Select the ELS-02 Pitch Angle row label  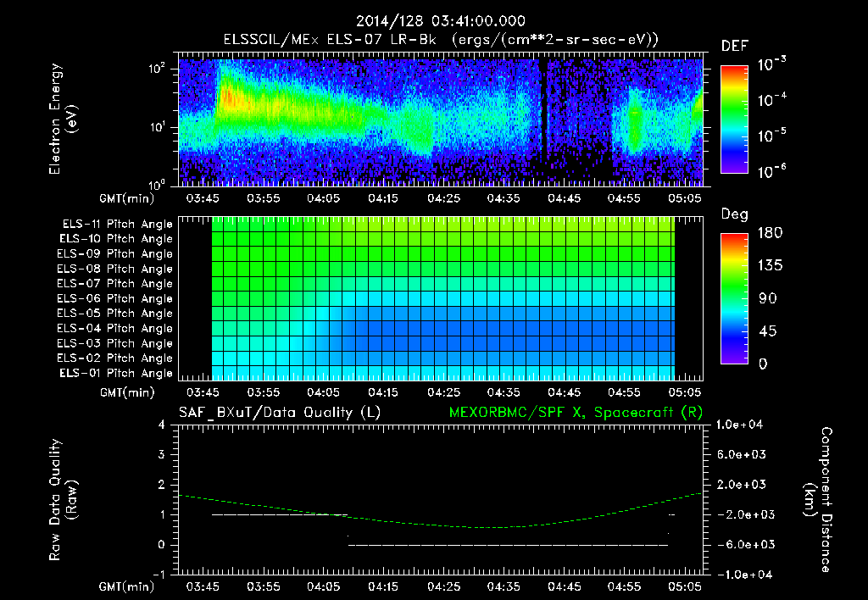click(x=114, y=358)
